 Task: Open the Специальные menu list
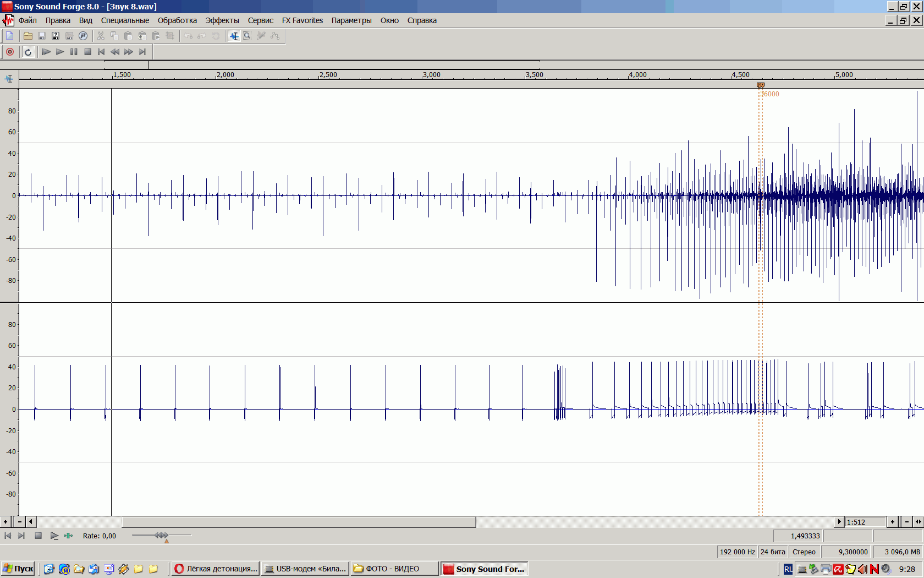125,20
